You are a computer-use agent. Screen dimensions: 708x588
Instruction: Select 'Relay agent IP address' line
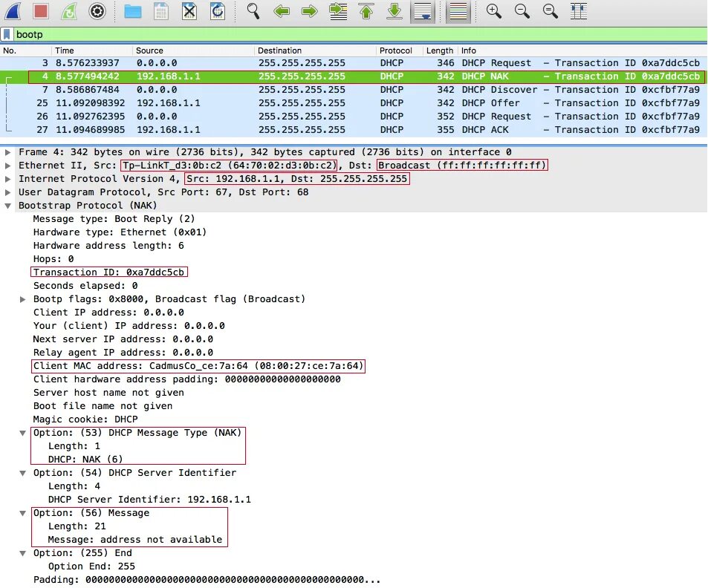pyautogui.click(x=123, y=353)
